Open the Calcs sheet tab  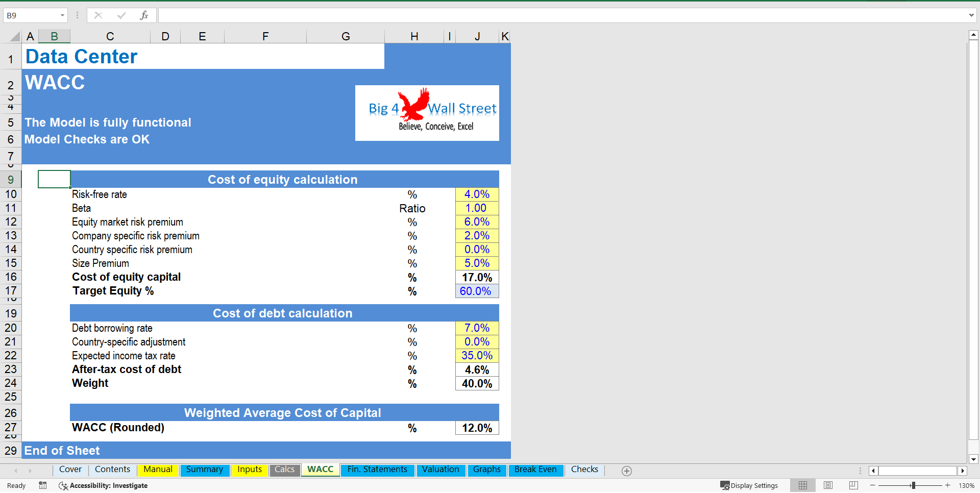tap(284, 470)
